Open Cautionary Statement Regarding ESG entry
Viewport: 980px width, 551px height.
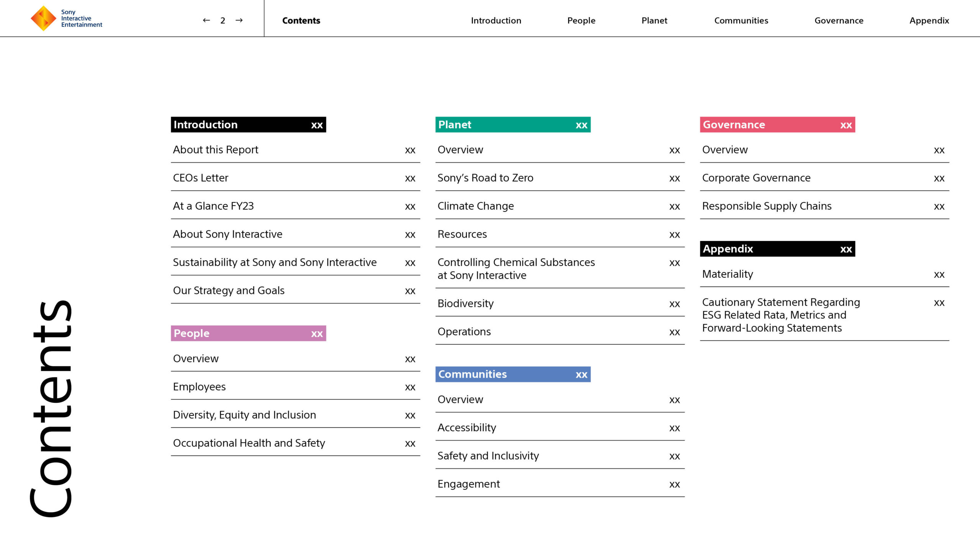tap(824, 315)
